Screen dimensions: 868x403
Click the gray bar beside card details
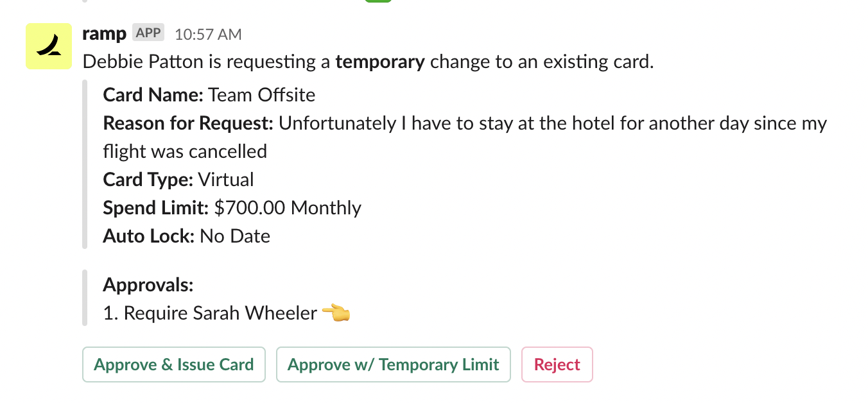click(x=85, y=164)
